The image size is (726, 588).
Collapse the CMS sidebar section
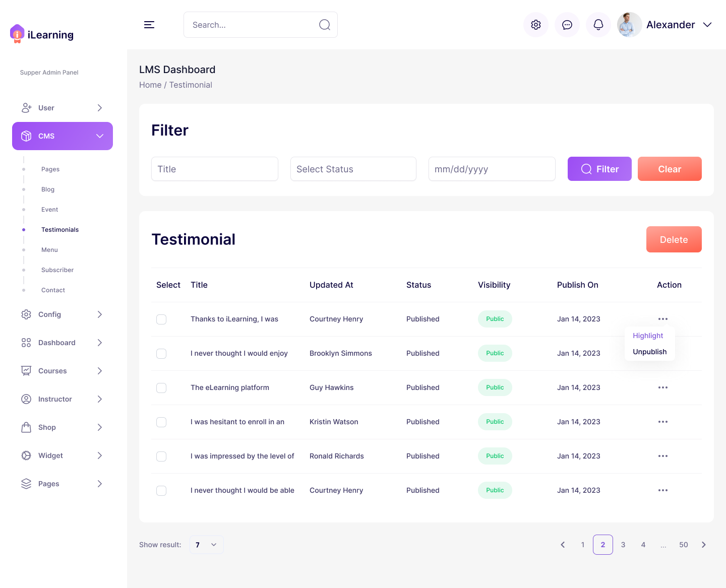click(100, 136)
